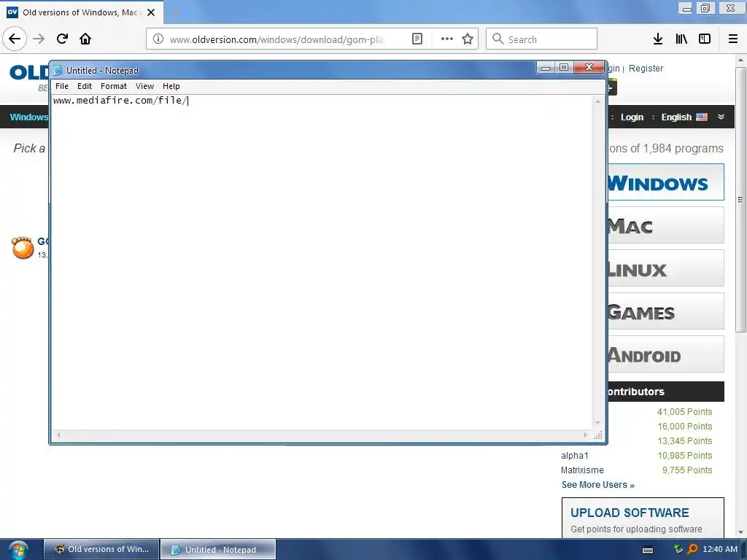Screen dimensions: 747x560
Task: Click the 13,345 Points entry
Action: coord(684,441)
